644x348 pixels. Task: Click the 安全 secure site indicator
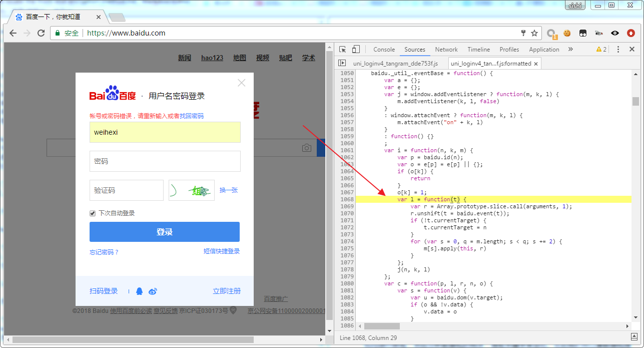[67, 33]
